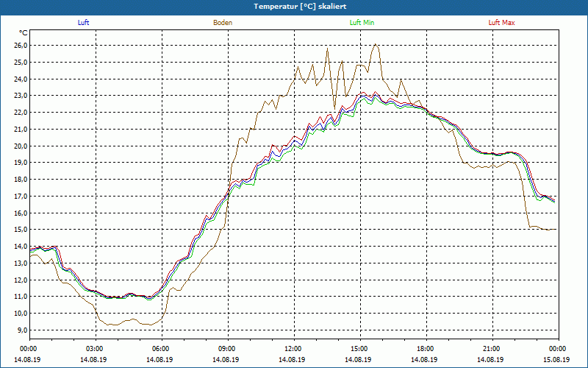This screenshot has height=368, width=588.
Task: Click the '10,0' y-axis value
Action: point(21,314)
